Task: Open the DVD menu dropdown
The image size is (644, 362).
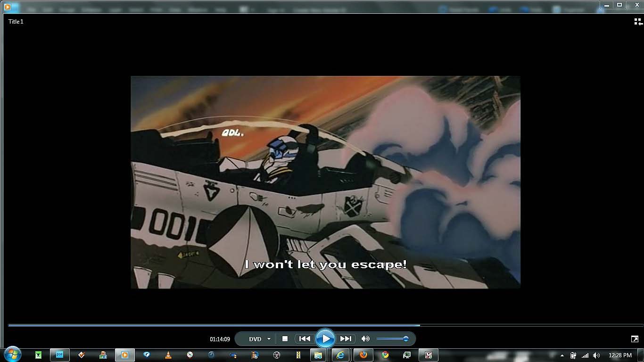Action: (269, 339)
